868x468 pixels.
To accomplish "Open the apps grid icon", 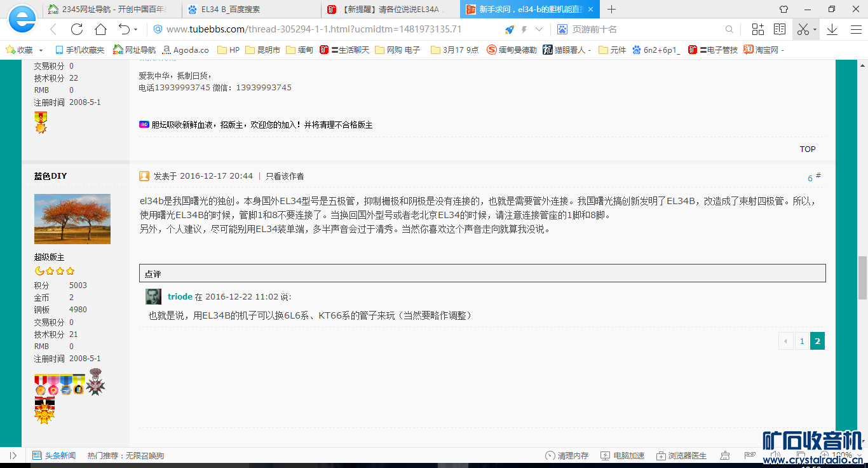I will [x=758, y=29].
